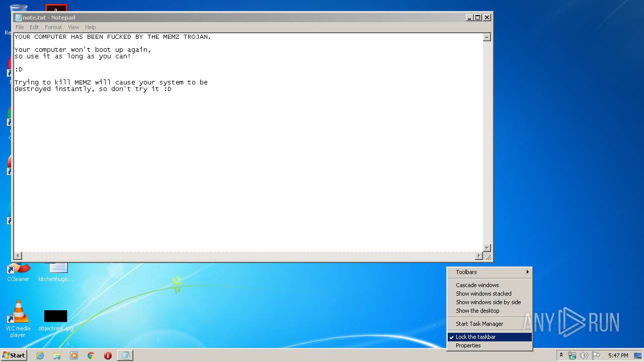Show hidden tray icons arrow

tap(561, 355)
